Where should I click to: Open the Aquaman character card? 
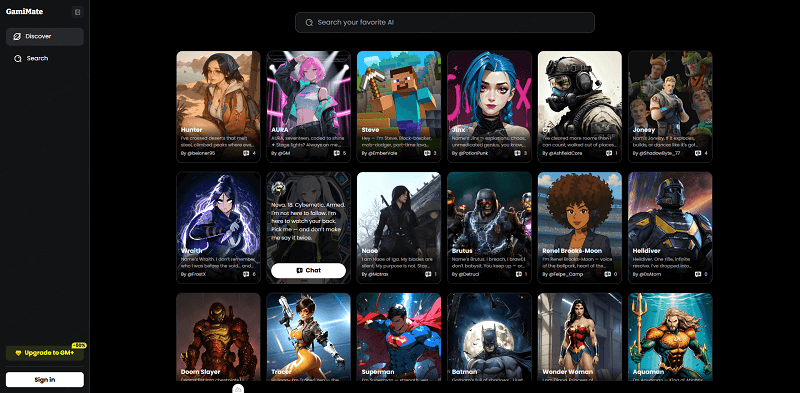(670, 337)
